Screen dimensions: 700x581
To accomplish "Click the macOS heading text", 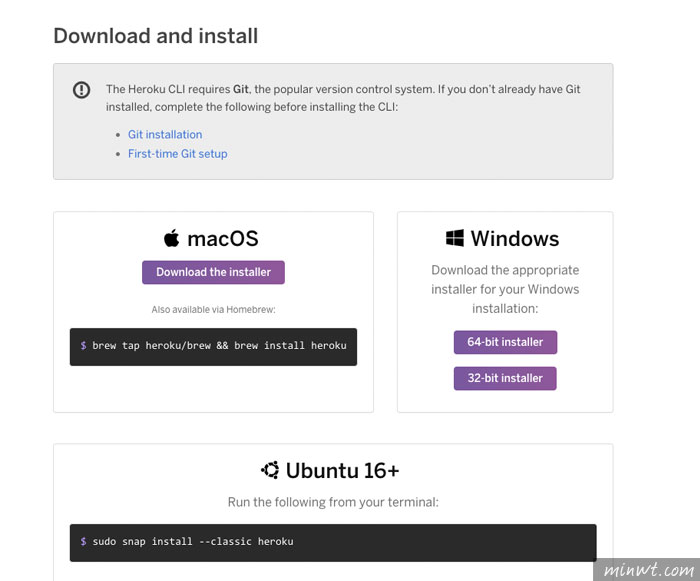I will tap(223, 238).
